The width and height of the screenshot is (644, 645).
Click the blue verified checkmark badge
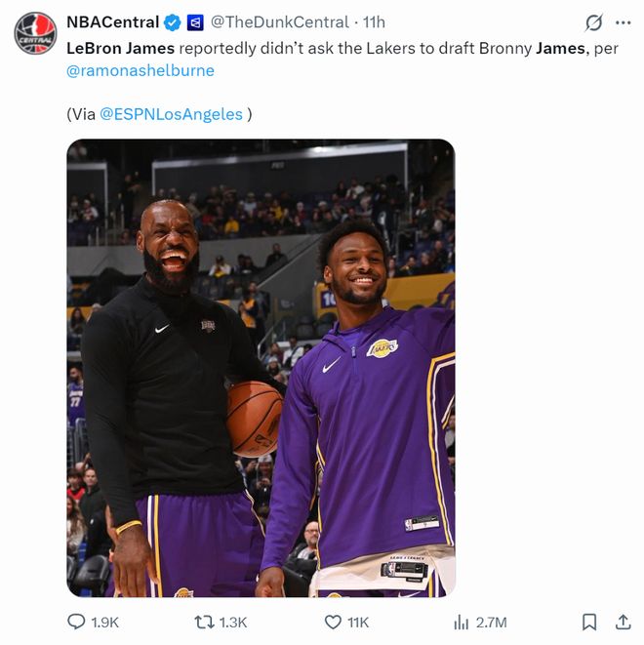173,21
